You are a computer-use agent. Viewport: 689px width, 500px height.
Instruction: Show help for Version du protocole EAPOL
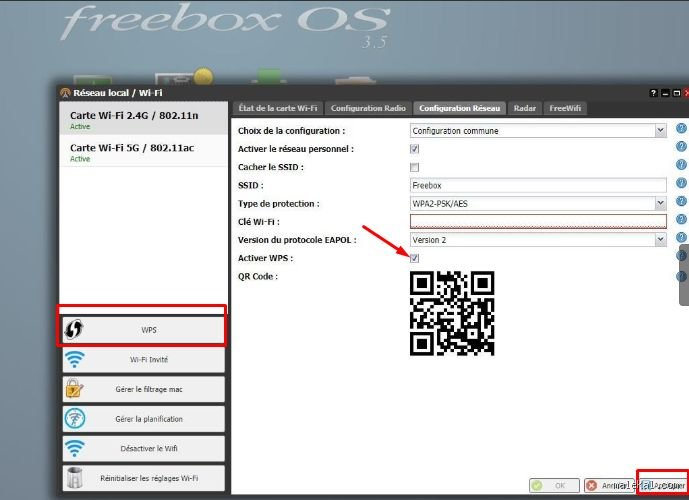click(681, 238)
